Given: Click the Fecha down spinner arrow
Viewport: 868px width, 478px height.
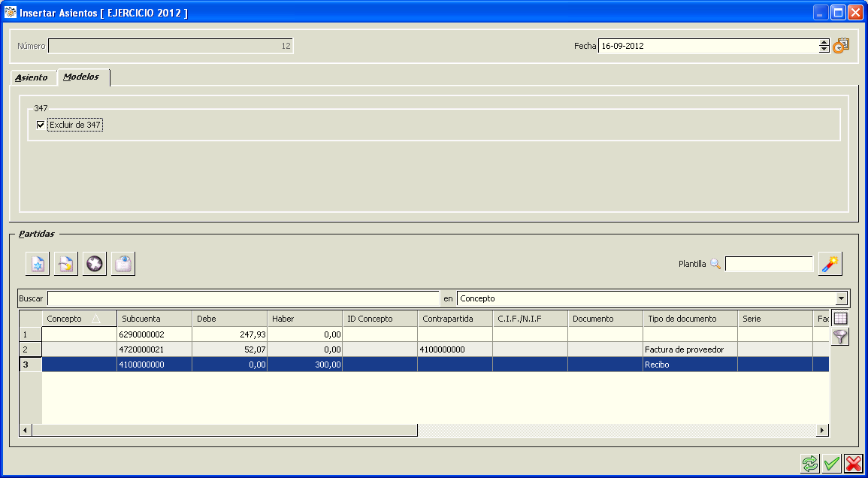Looking at the screenshot, I should (x=824, y=50).
